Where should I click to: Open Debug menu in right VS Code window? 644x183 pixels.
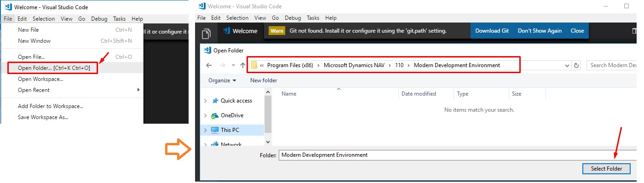pos(293,18)
